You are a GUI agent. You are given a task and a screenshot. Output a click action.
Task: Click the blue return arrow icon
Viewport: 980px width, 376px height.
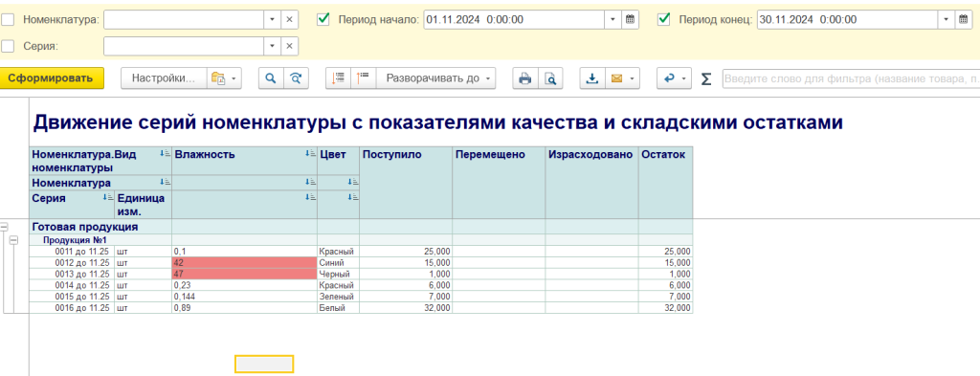pyautogui.click(x=670, y=78)
